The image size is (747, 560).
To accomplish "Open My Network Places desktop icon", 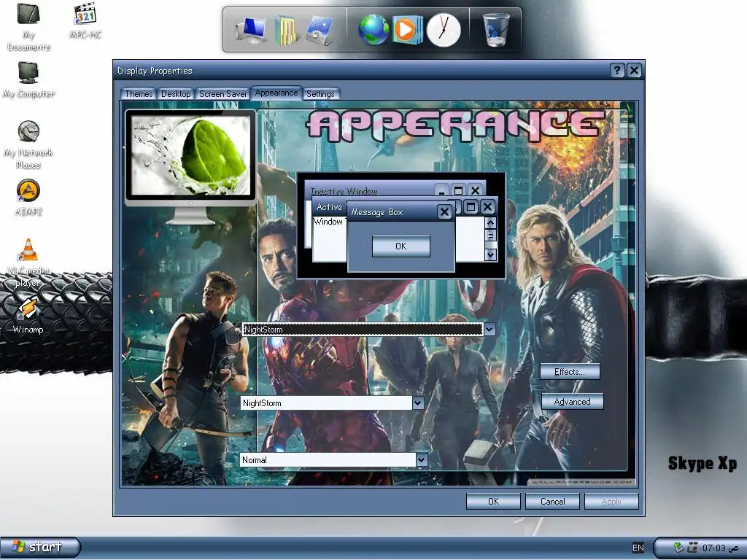I will [x=28, y=145].
